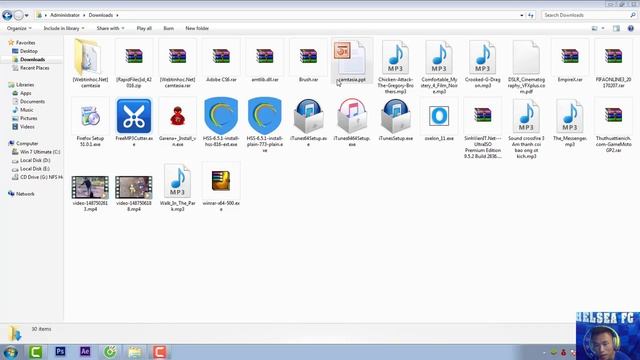Image resolution: width=640 pixels, height=360 pixels.
Task: Select FIFAONLINE3 rar archive
Action: 613,63
